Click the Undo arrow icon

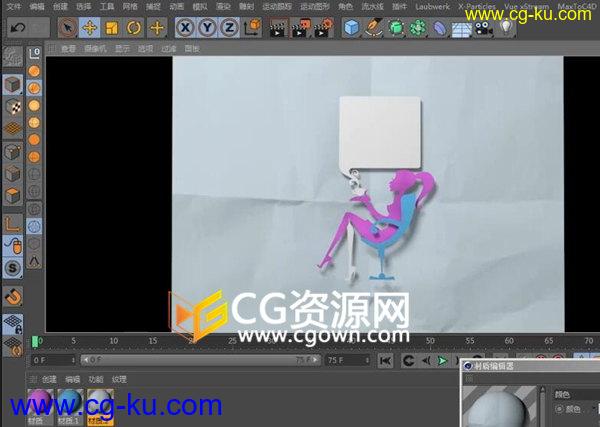(18, 28)
